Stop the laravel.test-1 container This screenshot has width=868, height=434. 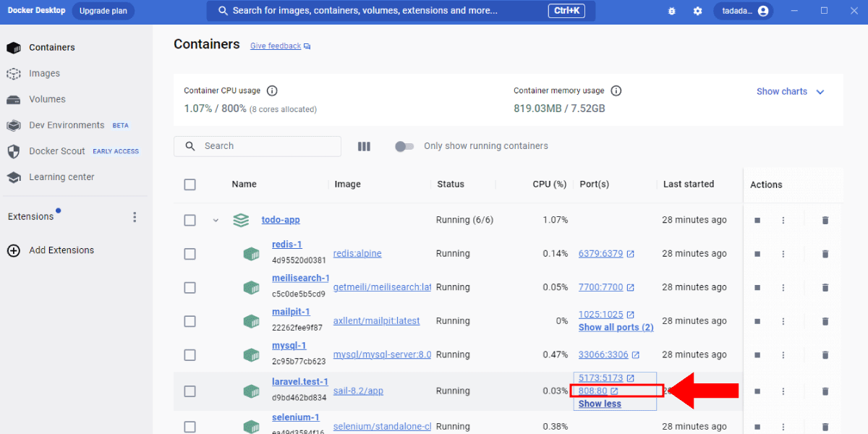tap(757, 391)
